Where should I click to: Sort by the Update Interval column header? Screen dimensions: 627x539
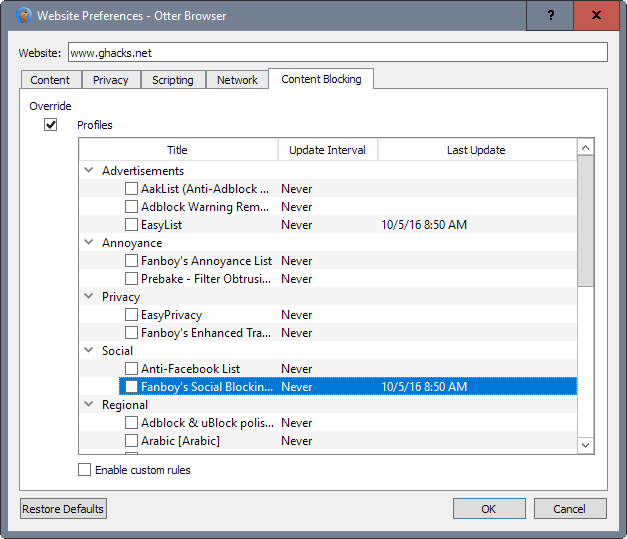(327, 150)
